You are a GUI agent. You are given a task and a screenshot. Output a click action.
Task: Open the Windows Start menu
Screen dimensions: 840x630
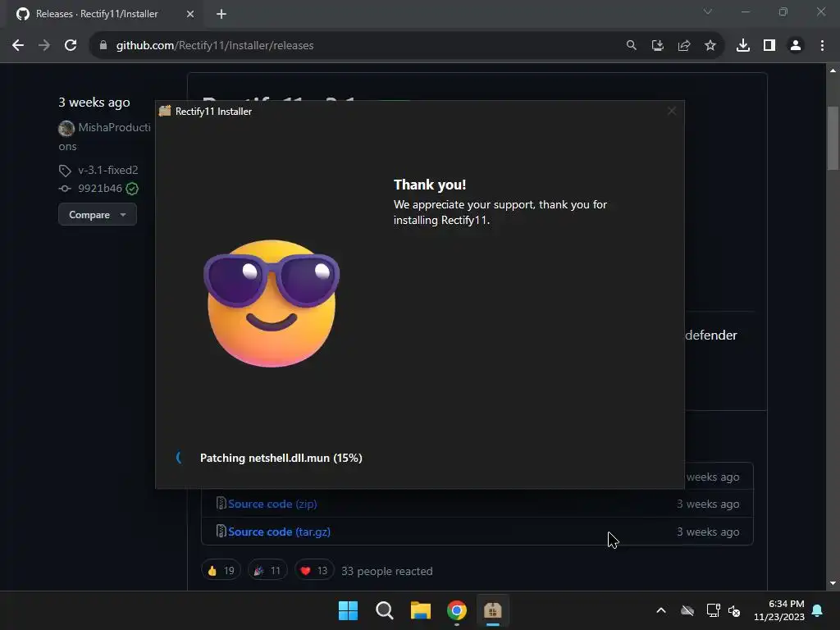tap(348, 610)
